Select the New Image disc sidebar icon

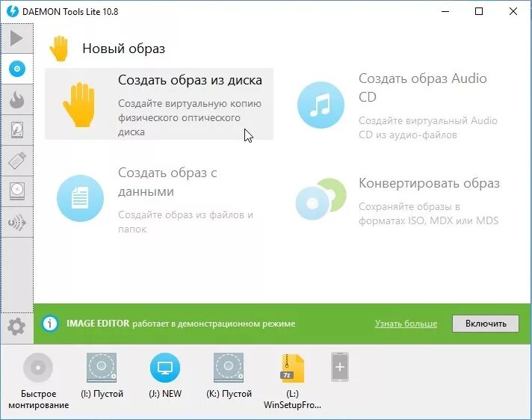(16, 69)
